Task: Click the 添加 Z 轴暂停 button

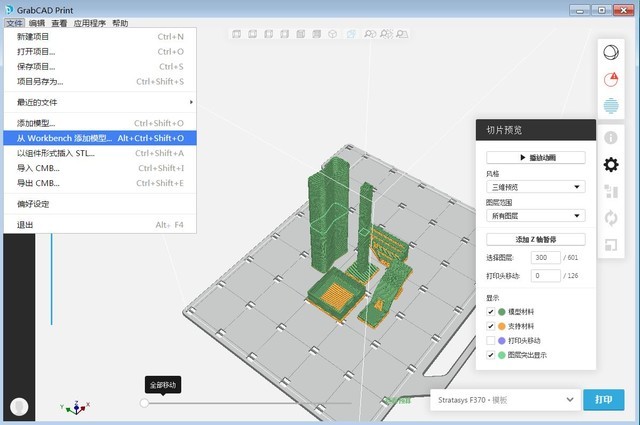Action: [x=536, y=239]
